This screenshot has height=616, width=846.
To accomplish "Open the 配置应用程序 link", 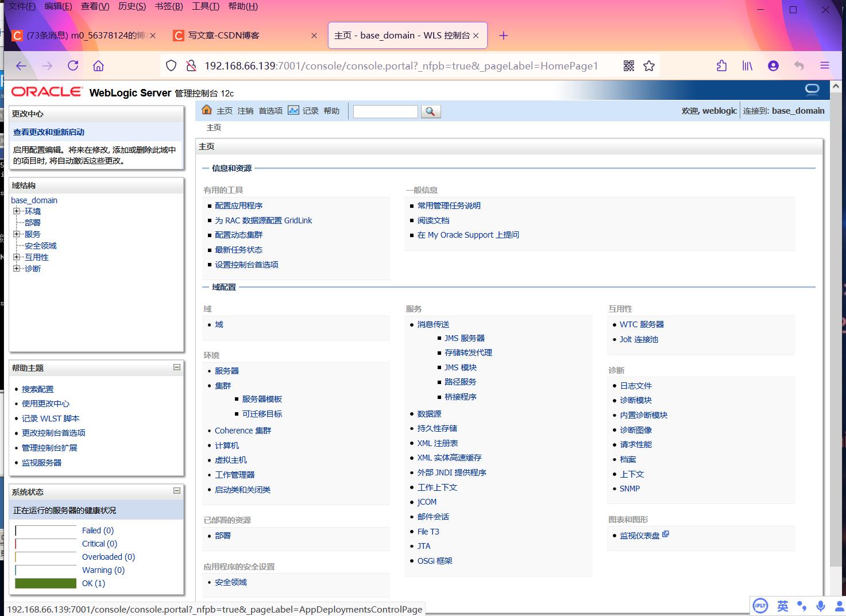I will [x=239, y=206].
